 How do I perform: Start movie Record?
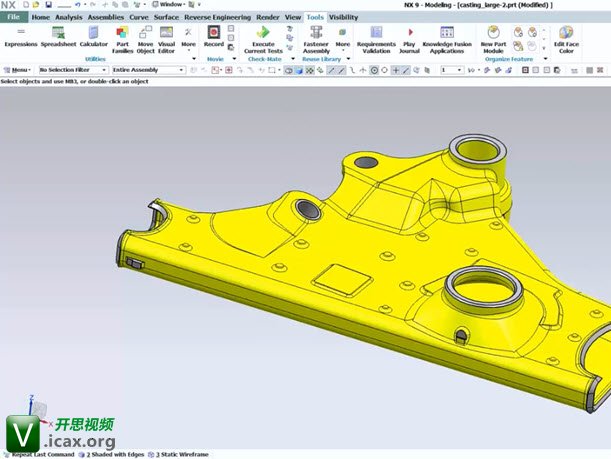214,38
